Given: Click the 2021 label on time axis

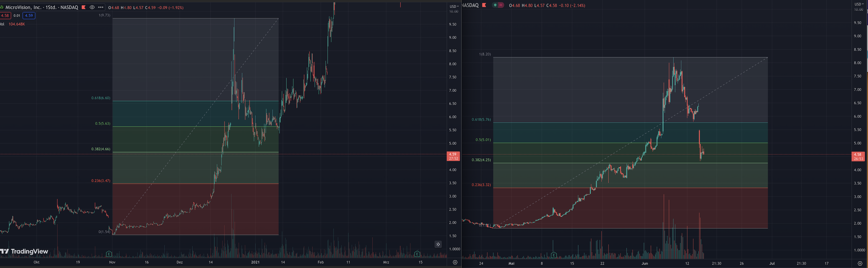Looking at the screenshot, I should [255, 262].
